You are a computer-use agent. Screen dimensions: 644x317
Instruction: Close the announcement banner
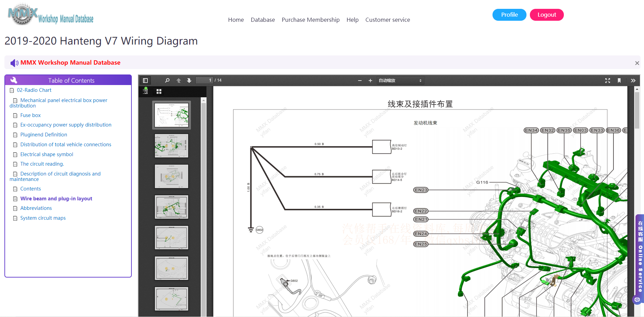pyautogui.click(x=637, y=63)
